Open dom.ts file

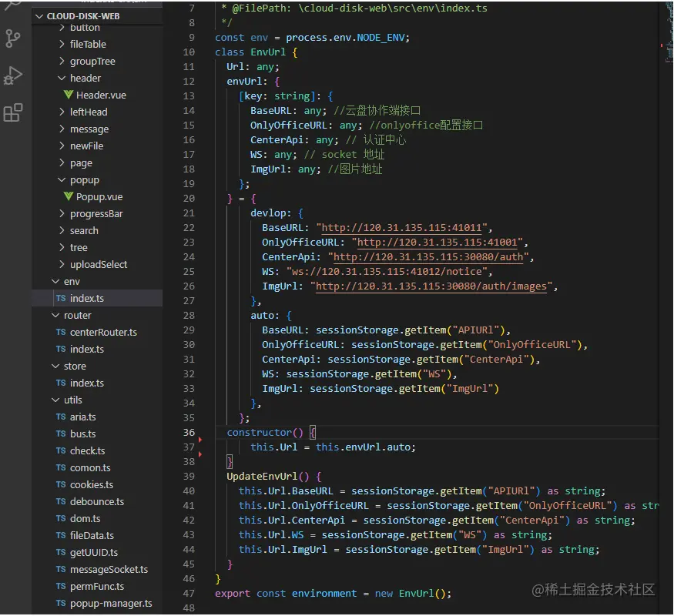(x=85, y=519)
